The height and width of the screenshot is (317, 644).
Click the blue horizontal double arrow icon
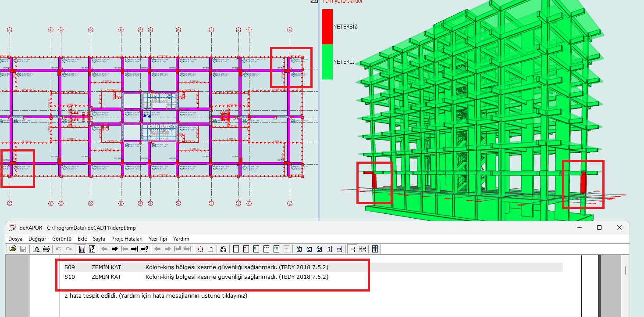click(339, 249)
